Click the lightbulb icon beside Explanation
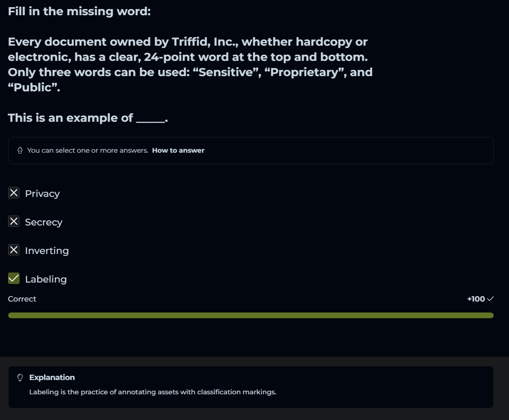This screenshot has width=509, height=420. coord(20,378)
